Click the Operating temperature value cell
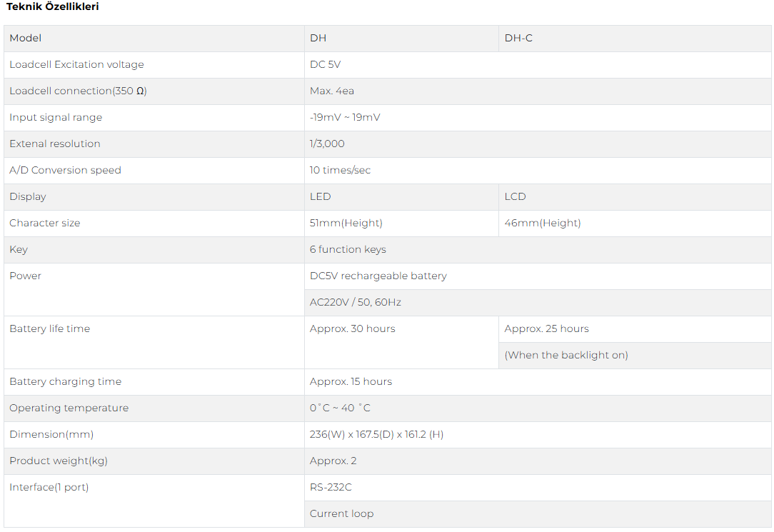 point(340,408)
